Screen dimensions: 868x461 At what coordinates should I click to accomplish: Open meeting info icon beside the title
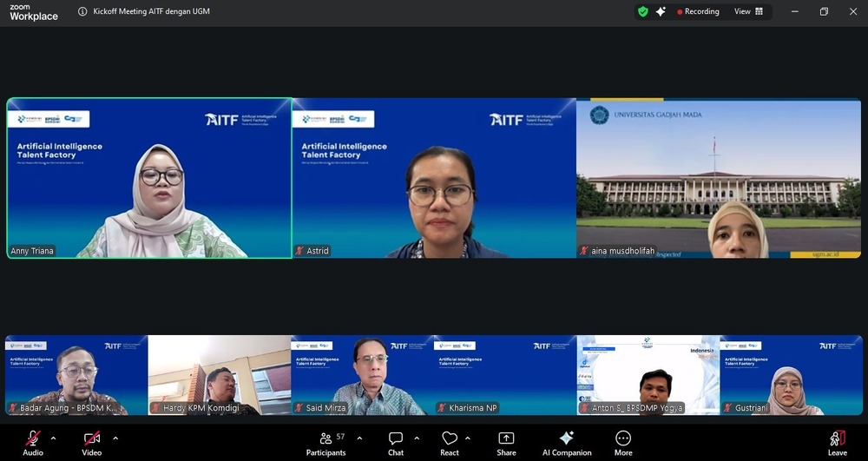pyautogui.click(x=82, y=11)
